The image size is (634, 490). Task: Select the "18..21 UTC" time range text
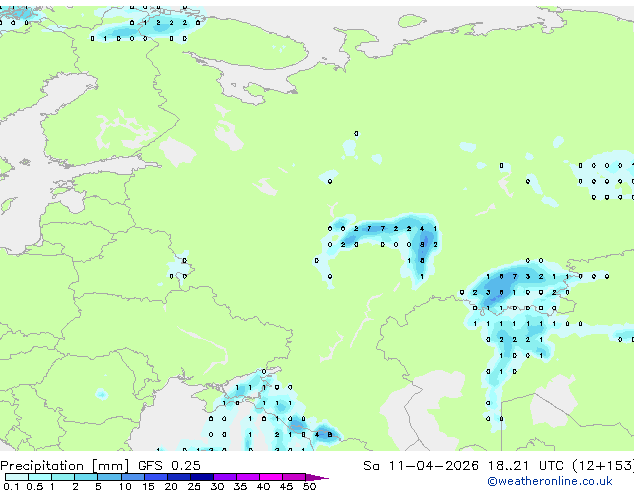(525, 466)
